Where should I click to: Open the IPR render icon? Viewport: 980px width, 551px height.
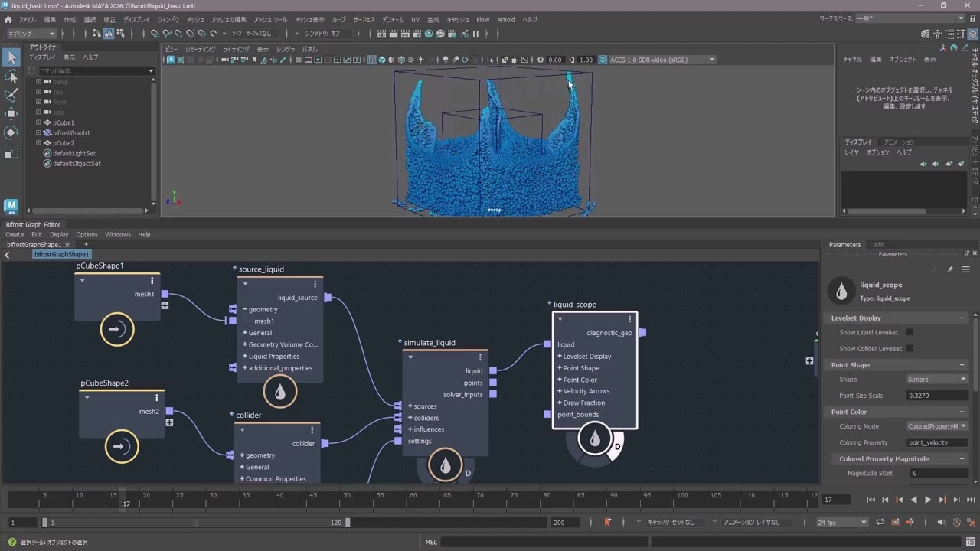click(404, 34)
